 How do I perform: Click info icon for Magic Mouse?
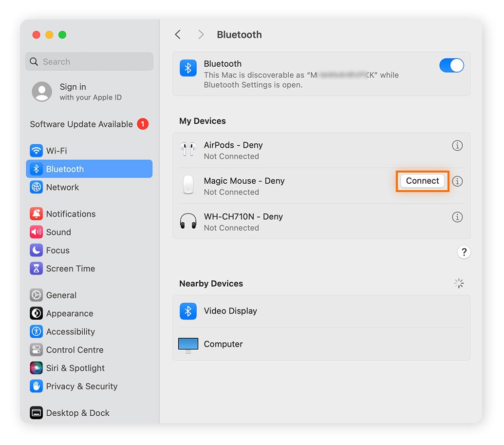pyautogui.click(x=457, y=181)
